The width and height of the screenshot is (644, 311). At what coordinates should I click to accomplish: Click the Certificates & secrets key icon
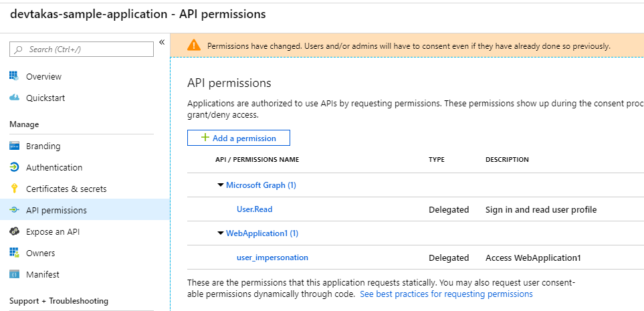(14, 189)
